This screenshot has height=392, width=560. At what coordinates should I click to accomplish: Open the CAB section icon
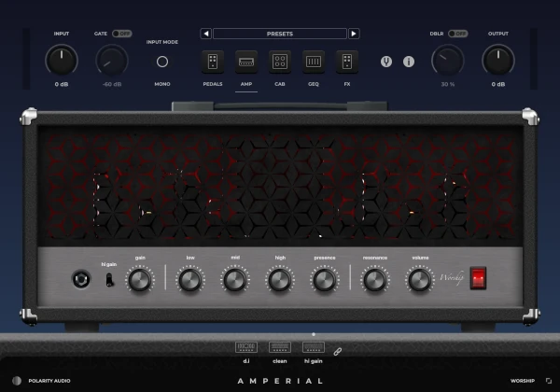pos(280,62)
